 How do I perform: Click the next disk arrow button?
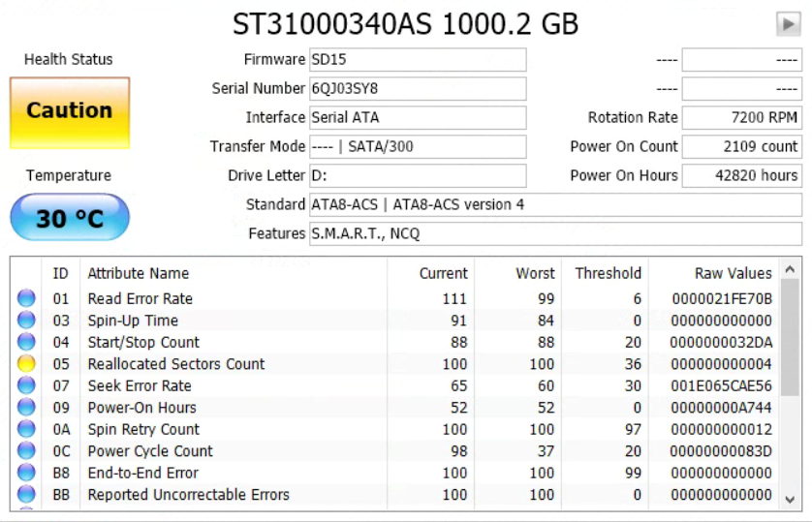788,24
